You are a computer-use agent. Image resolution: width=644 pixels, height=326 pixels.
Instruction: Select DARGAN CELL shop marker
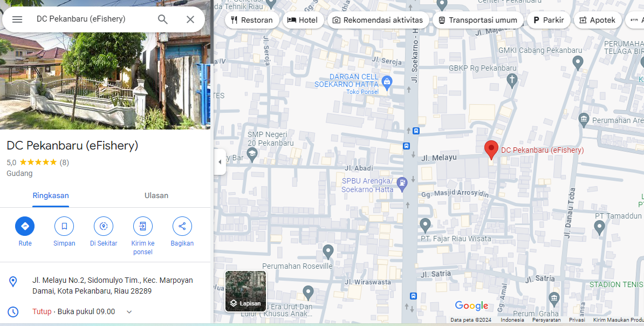click(387, 82)
